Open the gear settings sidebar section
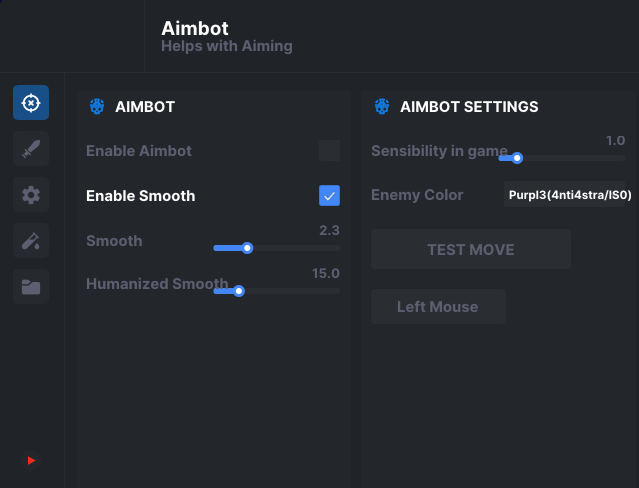The width and height of the screenshot is (639, 488). pos(31,195)
